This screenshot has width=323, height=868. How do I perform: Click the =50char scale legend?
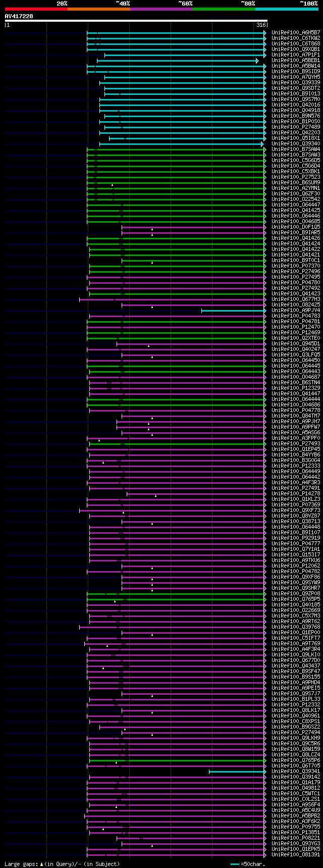point(248,864)
